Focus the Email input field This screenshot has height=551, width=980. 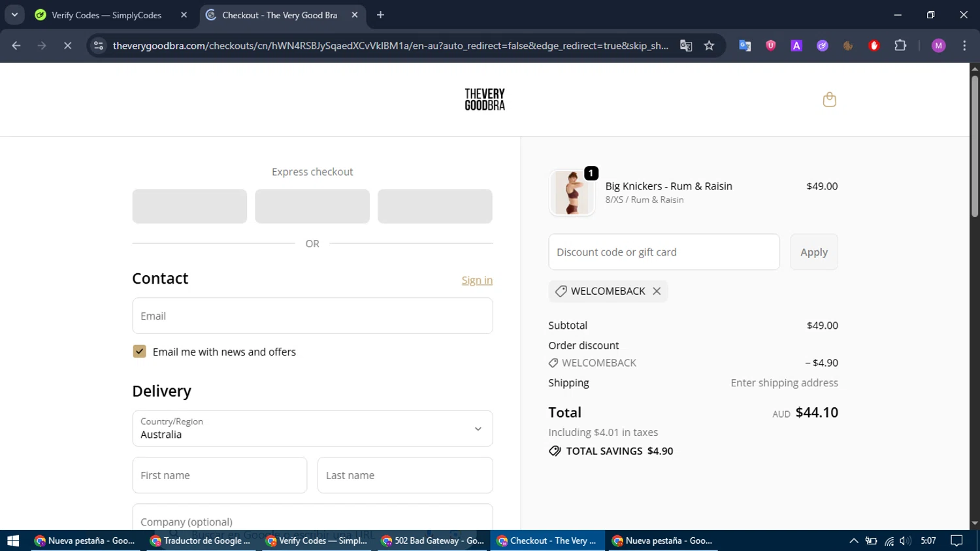coord(312,316)
